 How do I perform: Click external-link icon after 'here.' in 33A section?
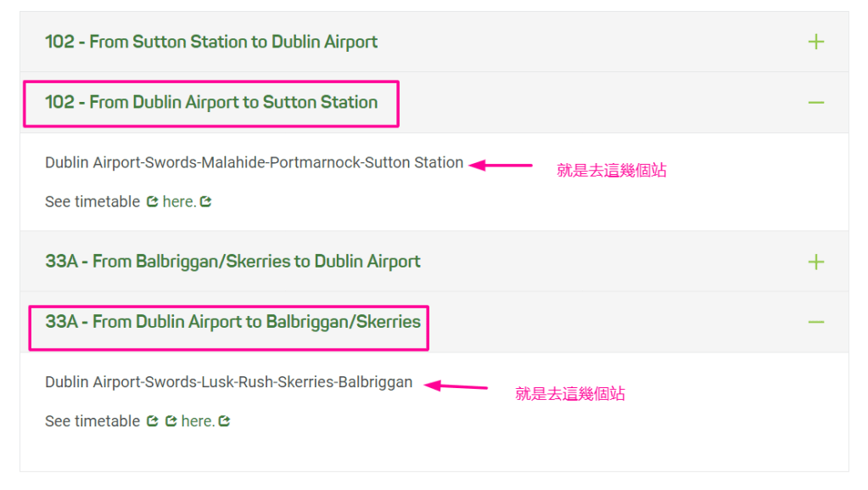224,421
